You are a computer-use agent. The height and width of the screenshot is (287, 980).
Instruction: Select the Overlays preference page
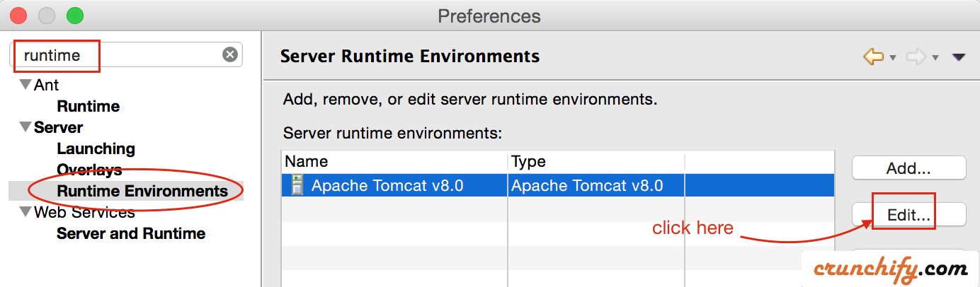tap(89, 170)
